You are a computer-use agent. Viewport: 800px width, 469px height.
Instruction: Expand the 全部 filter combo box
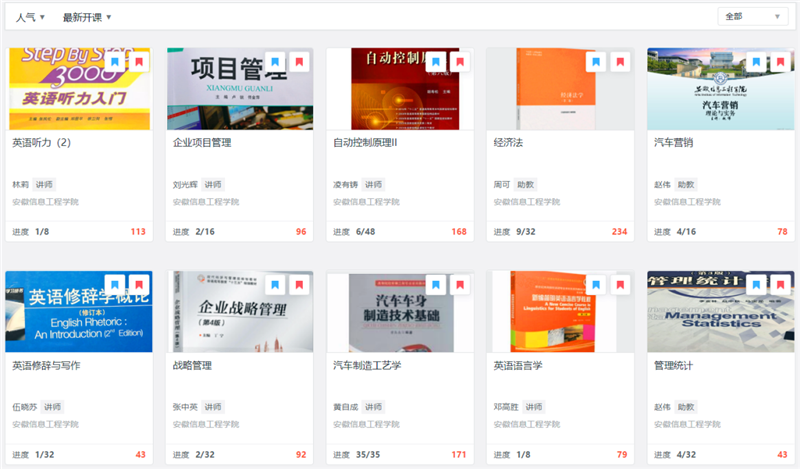point(753,16)
